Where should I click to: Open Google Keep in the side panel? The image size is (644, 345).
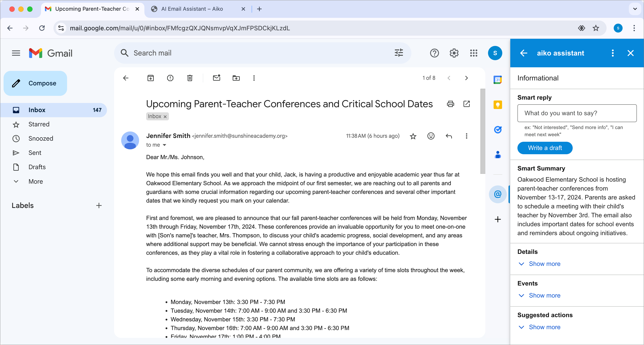click(498, 105)
